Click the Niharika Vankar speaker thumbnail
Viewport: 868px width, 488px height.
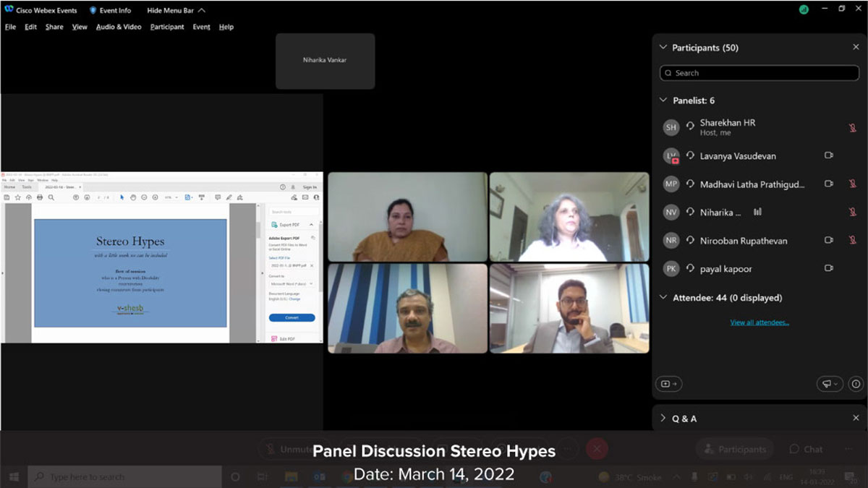(325, 61)
